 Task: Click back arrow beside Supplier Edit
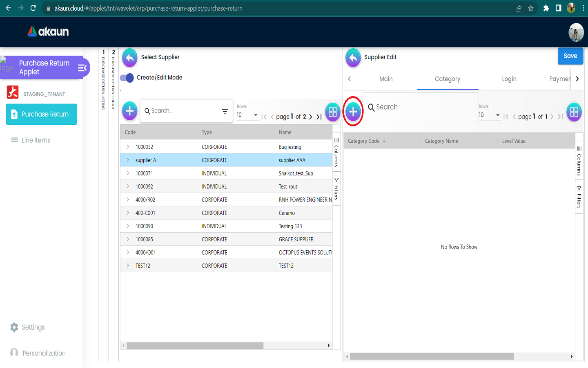tap(353, 58)
